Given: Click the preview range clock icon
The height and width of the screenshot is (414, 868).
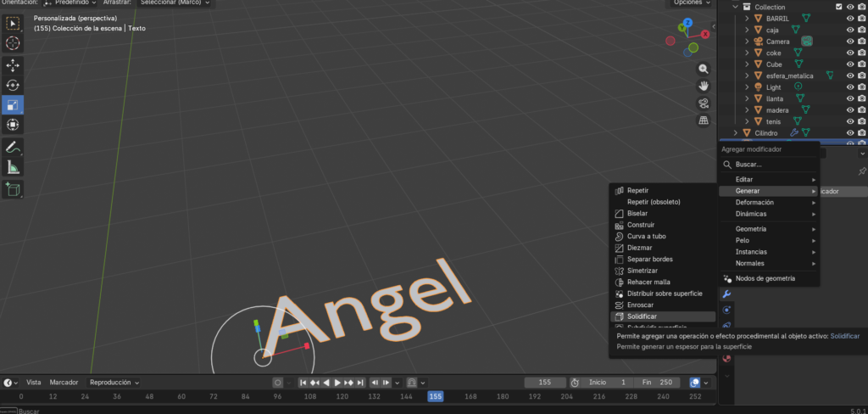Looking at the screenshot, I should [575, 383].
